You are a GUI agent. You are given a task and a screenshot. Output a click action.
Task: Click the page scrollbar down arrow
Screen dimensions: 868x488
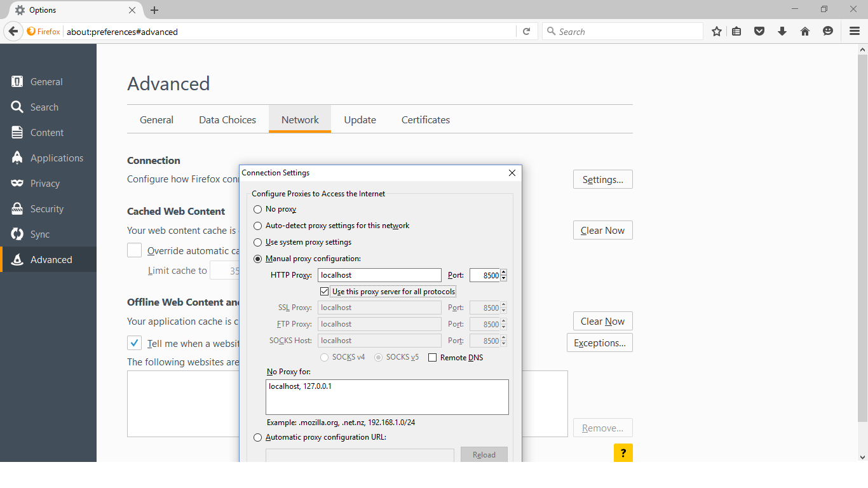pyautogui.click(x=863, y=457)
